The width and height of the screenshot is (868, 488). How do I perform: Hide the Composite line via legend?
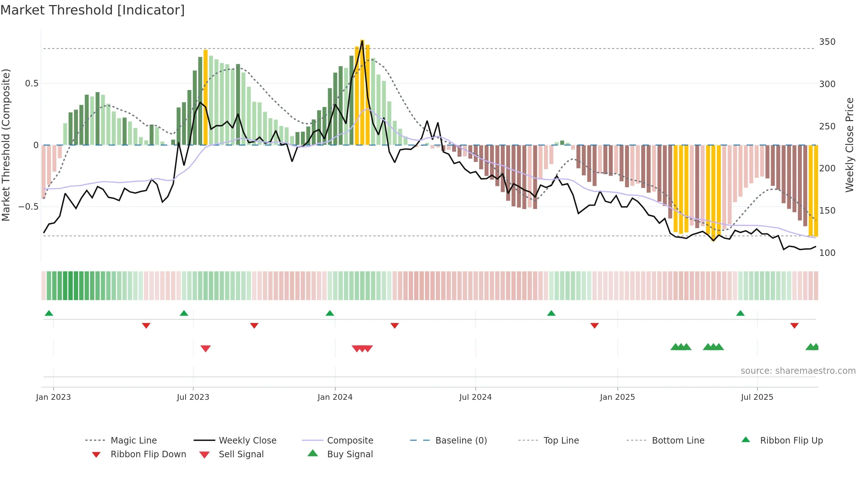[x=337, y=440]
